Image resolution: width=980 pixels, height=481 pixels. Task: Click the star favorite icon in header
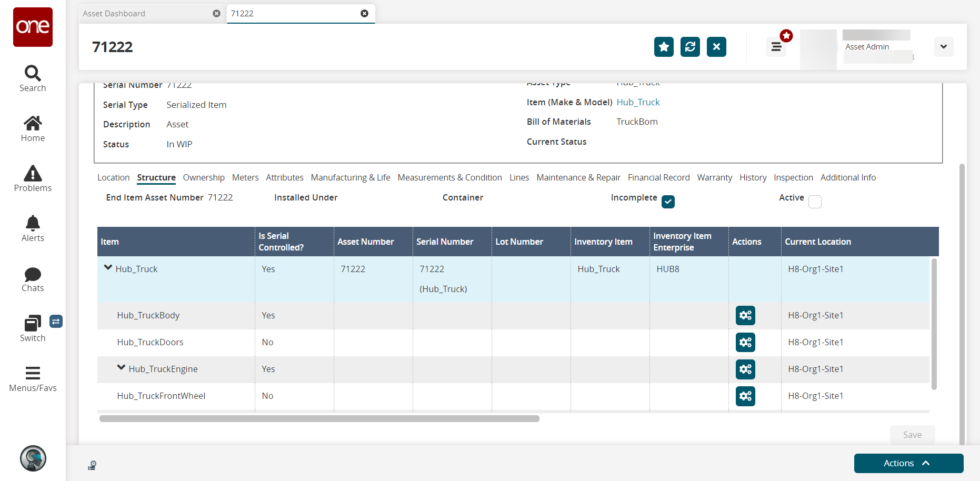[664, 47]
